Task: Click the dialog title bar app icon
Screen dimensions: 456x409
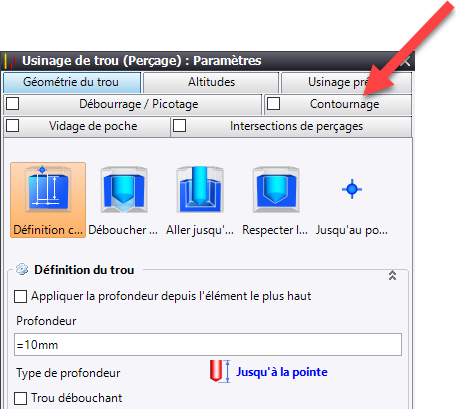Action: [x=11, y=61]
